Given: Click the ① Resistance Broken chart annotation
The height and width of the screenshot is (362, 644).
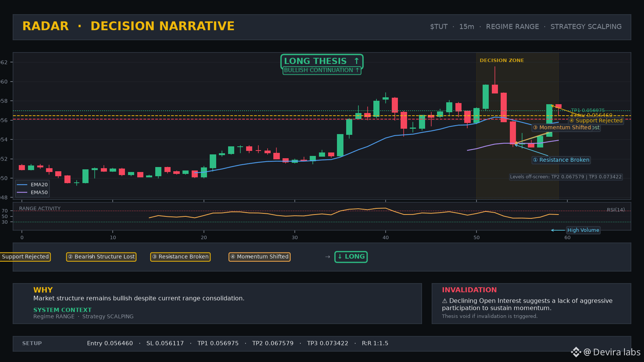Looking at the screenshot, I should click(x=561, y=160).
